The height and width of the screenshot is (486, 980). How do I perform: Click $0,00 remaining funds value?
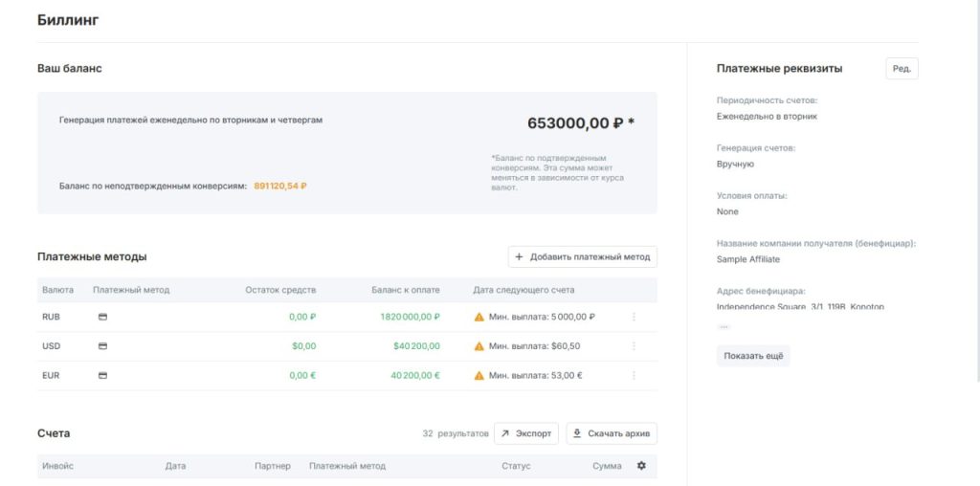(x=303, y=346)
